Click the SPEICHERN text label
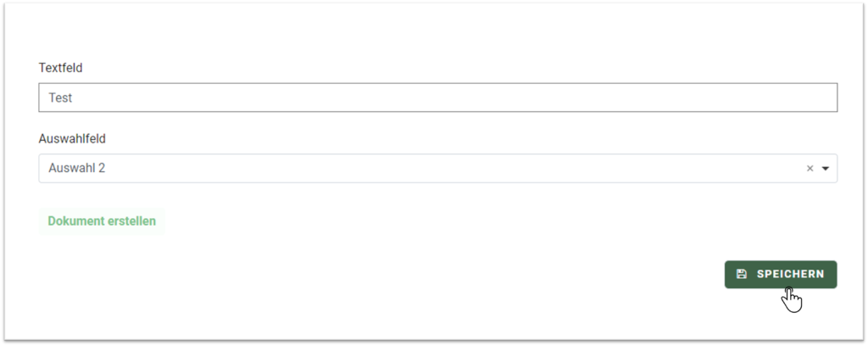This screenshot has height=346, width=868. (x=791, y=274)
